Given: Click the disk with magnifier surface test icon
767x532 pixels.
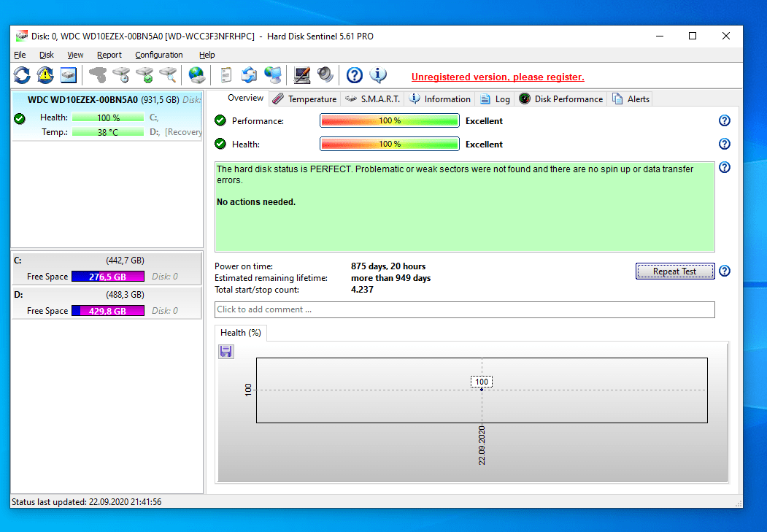Looking at the screenshot, I should [x=168, y=75].
